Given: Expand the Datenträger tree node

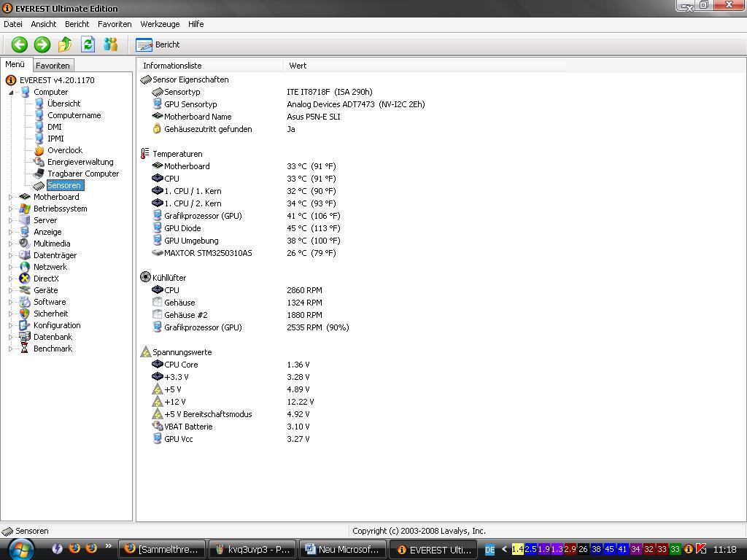Looking at the screenshot, I should tap(10, 255).
